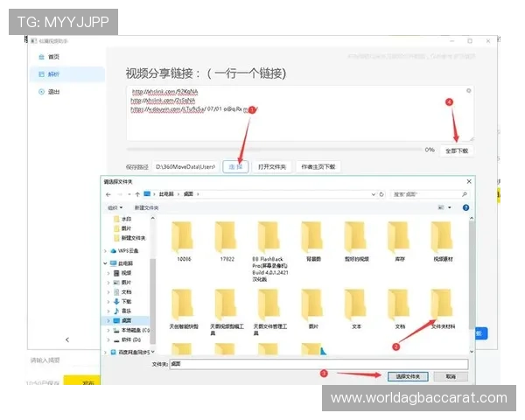This screenshot has height=420, width=525.
Task: Select the 天图文件管理工具 folder
Action: pyautogui.click(x=269, y=312)
